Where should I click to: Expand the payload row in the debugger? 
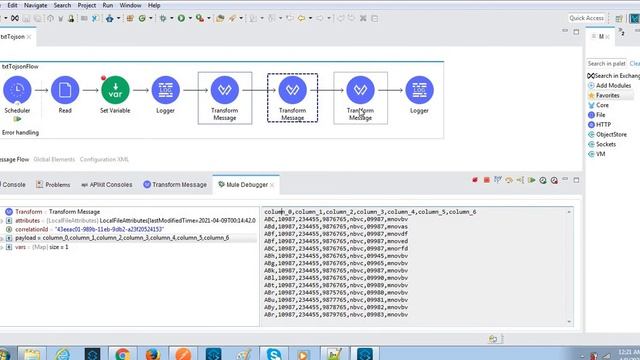click(2, 238)
